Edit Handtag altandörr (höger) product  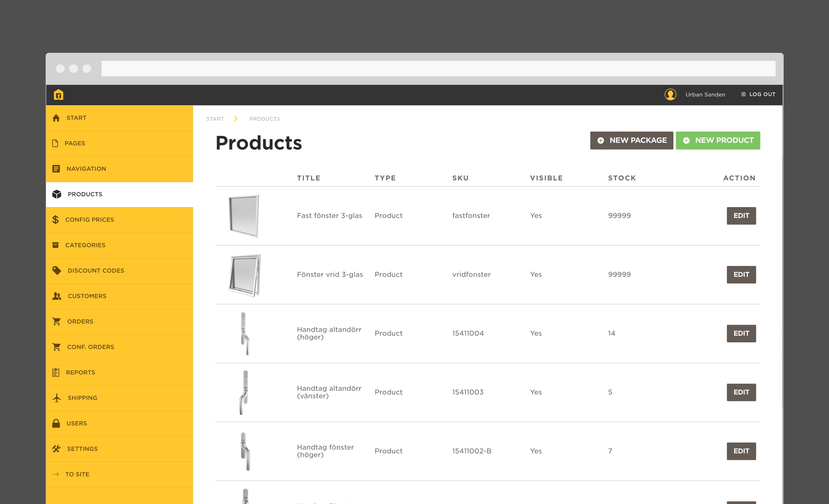pos(741,333)
